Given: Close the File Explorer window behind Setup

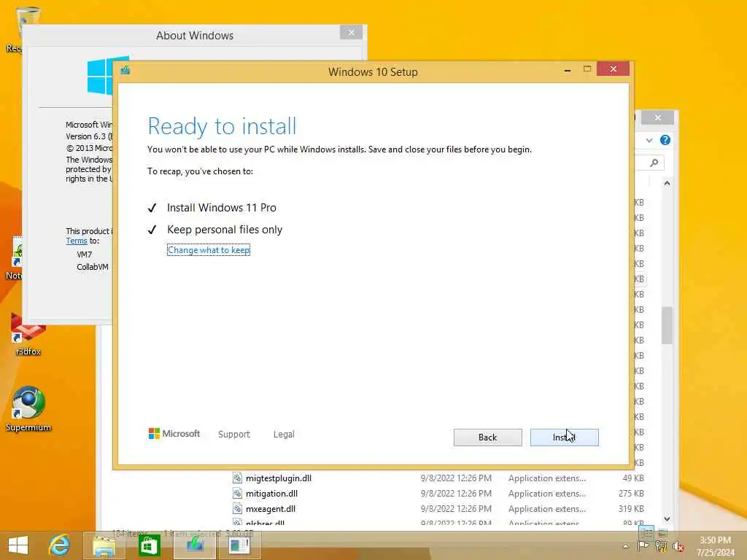Looking at the screenshot, I should [657, 117].
